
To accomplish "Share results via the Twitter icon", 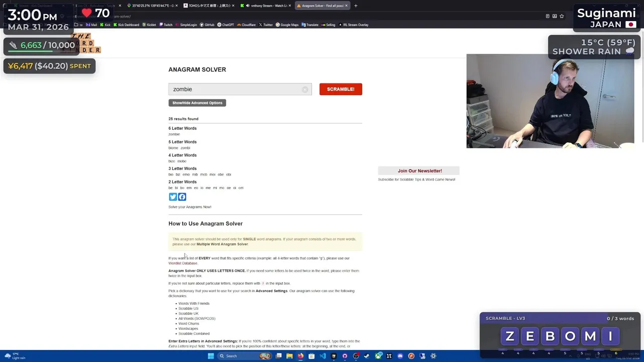I will click(x=173, y=197).
